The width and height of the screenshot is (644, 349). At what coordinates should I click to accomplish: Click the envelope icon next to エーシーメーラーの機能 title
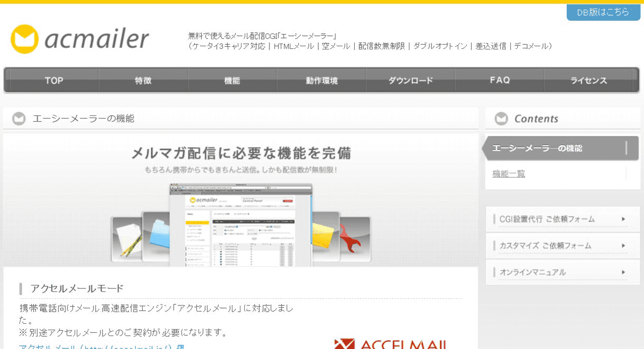19,118
